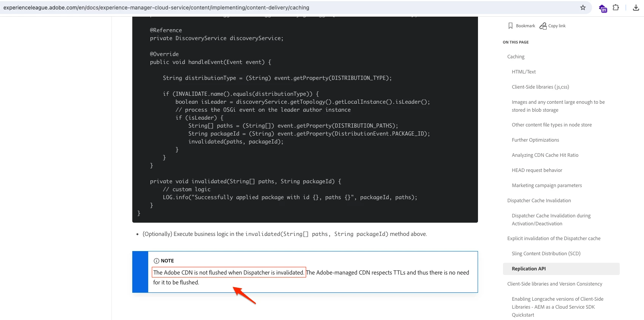Click the @Override annotation in the code
The height and width of the screenshot is (320, 644).
(x=164, y=54)
